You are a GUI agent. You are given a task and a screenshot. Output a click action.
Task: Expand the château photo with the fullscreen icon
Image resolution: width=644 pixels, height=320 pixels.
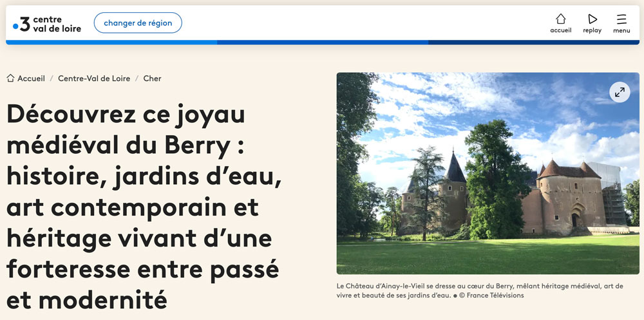[x=620, y=92]
